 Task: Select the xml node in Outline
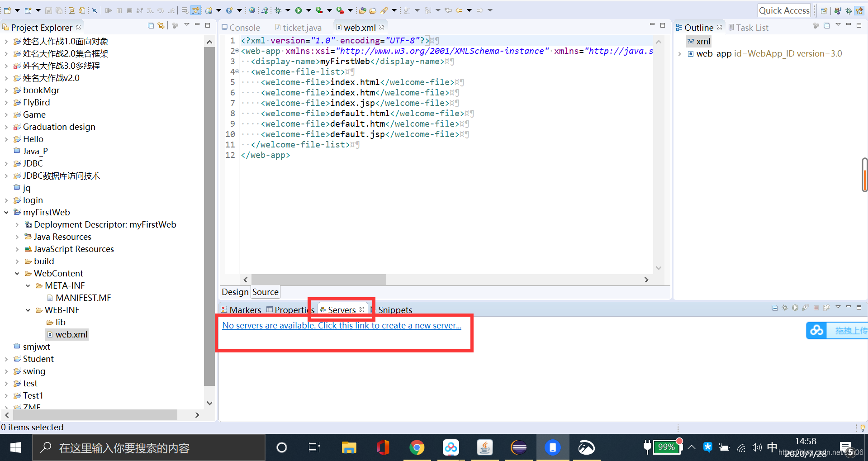699,42
